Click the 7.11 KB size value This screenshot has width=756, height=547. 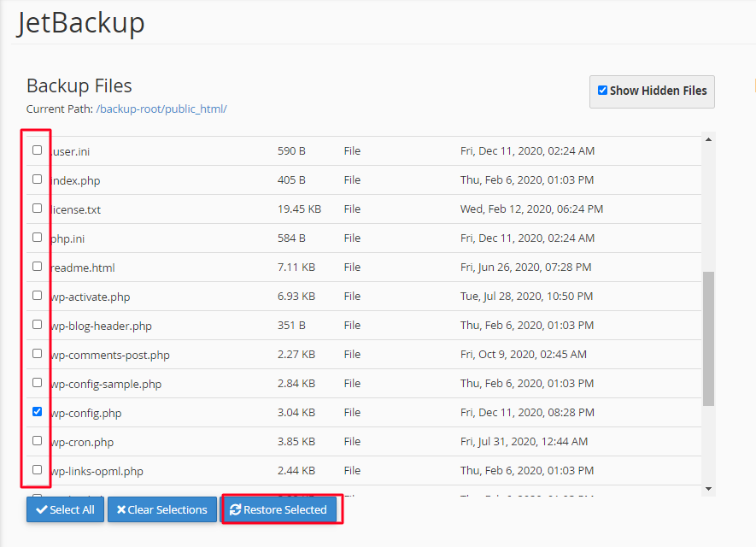click(x=296, y=268)
